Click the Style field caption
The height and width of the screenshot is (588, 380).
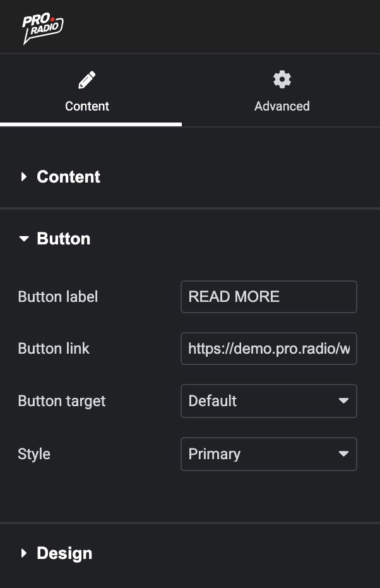[34, 454]
